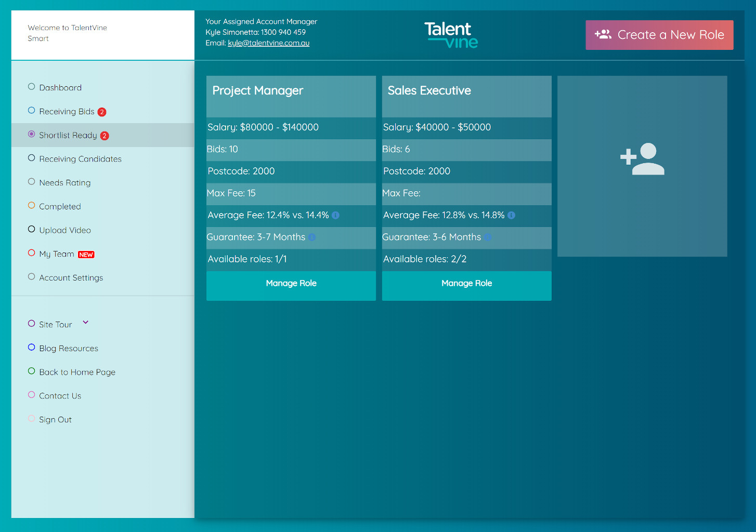Open the kyle@talentvine.com.au email link
756x532 pixels.
tap(268, 43)
